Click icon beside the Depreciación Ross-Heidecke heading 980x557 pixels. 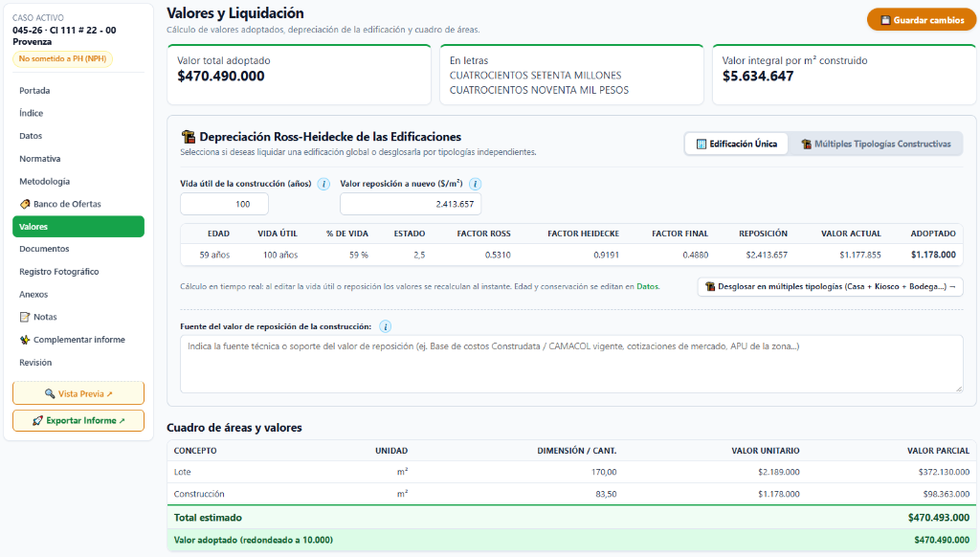pyautogui.click(x=189, y=137)
